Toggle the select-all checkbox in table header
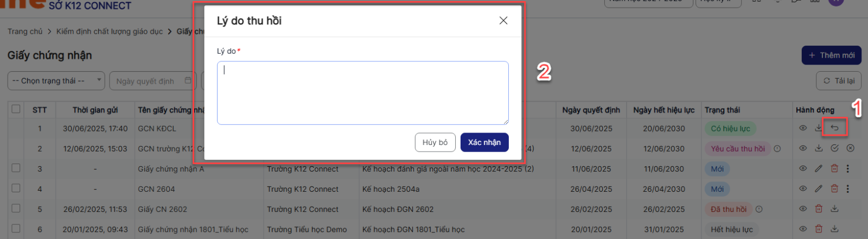Screen dimensions: 868x239 click(16, 109)
